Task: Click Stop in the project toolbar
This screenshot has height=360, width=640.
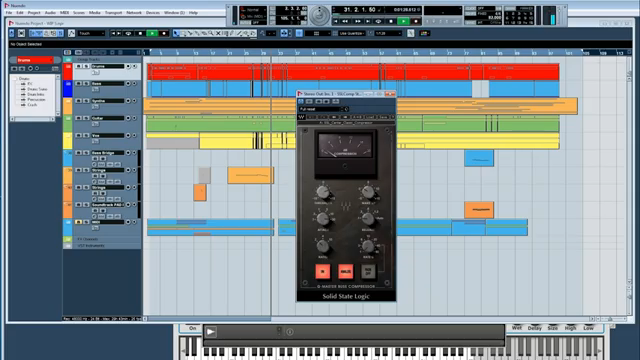Action: tap(140, 33)
